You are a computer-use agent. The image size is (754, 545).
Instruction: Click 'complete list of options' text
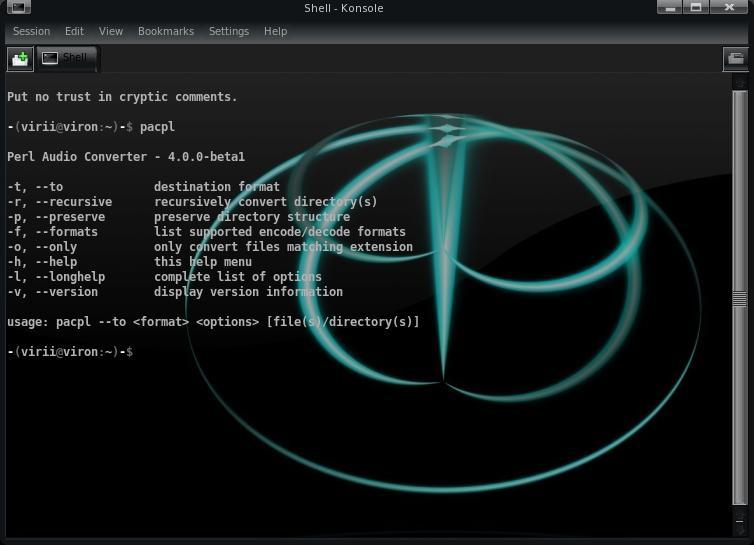pyautogui.click(x=238, y=277)
